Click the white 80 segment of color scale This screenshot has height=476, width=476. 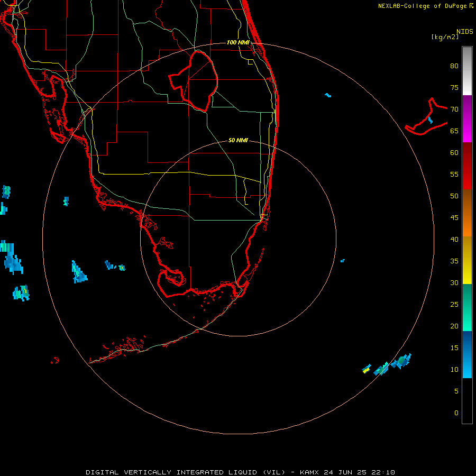point(467,71)
